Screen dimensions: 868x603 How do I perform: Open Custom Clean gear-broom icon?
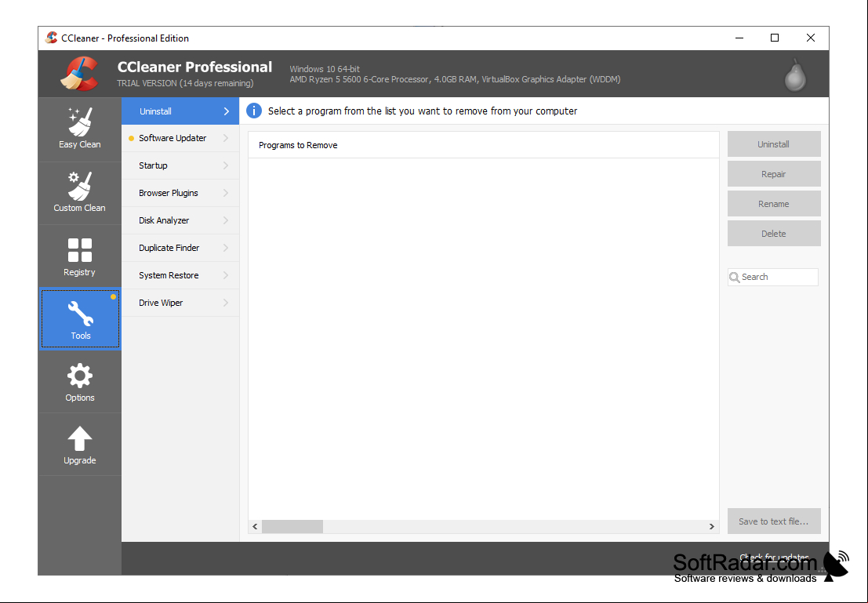80,186
